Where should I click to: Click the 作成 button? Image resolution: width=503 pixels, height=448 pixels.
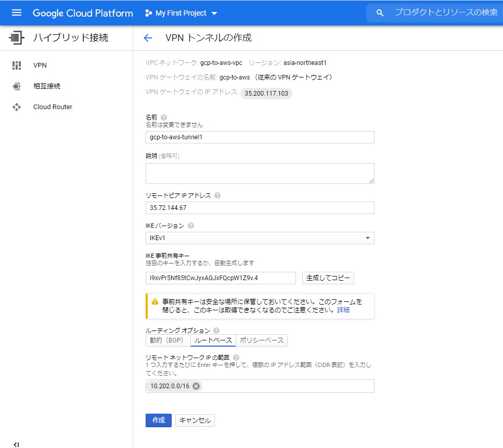159,420
